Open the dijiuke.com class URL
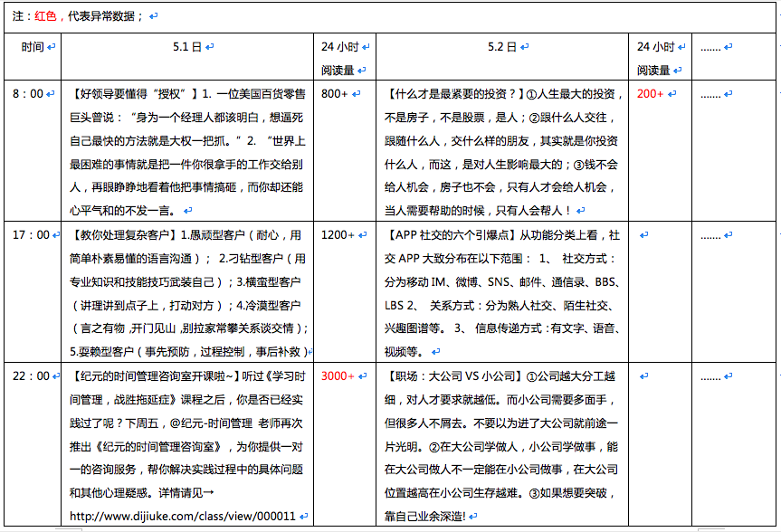781x532 pixels. [182, 517]
